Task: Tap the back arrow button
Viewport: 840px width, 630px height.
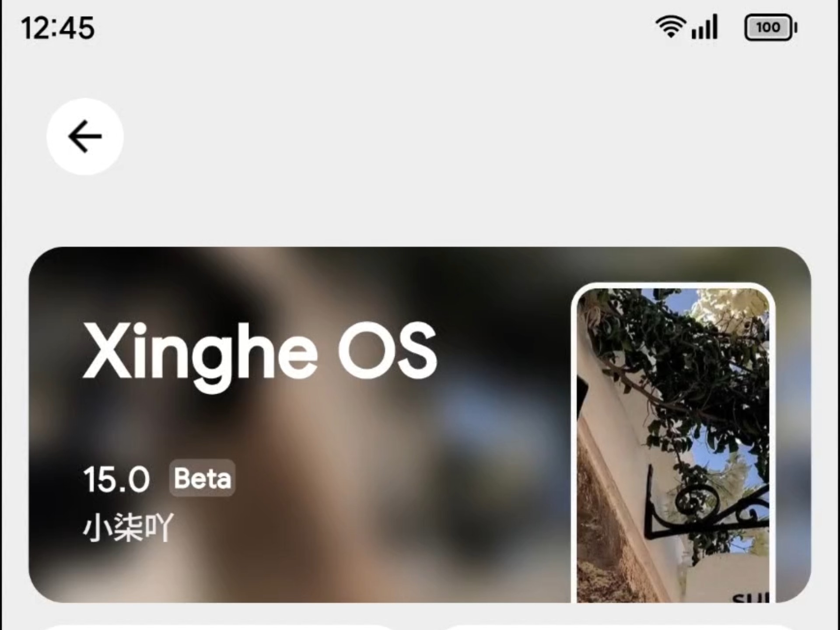Action: [x=85, y=136]
